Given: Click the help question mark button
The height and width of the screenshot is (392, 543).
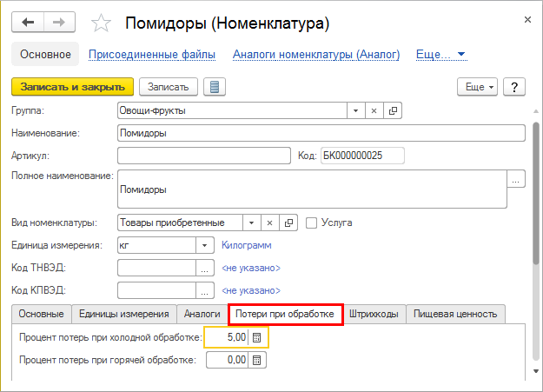Looking at the screenshot, I should click(x=514, y=87).
